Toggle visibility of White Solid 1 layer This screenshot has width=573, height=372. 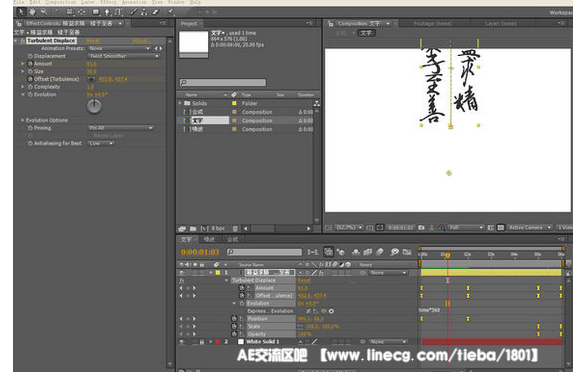[x=181, y=342]
